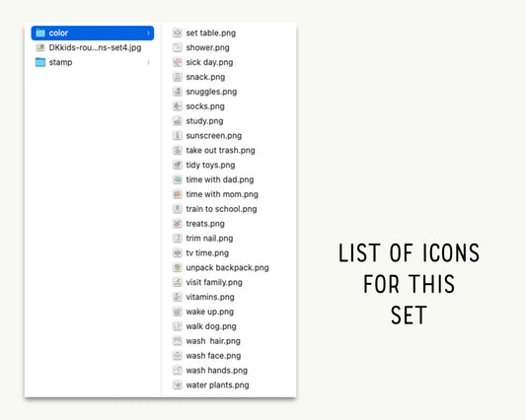Select the color folder icon
This screenshot has width=526, height=420.
tap(40, 33)
